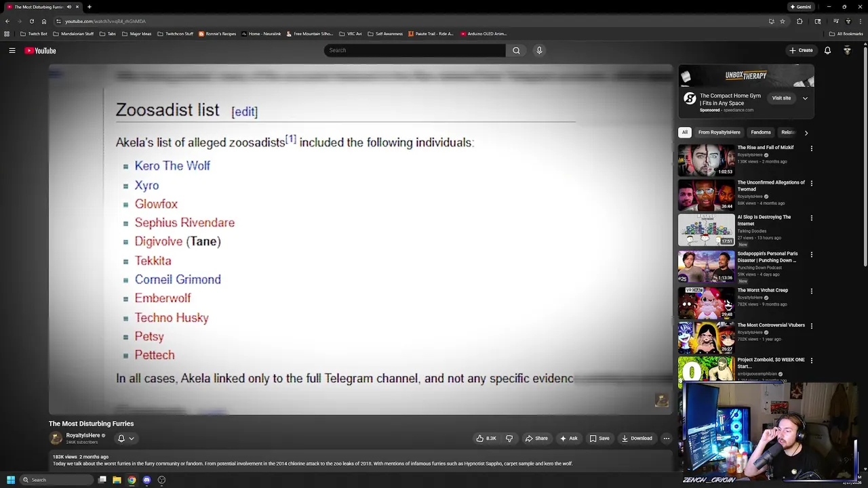Open the Mandalorian Stuff bookmark folder
868x488 pixels.
[73, 34]
